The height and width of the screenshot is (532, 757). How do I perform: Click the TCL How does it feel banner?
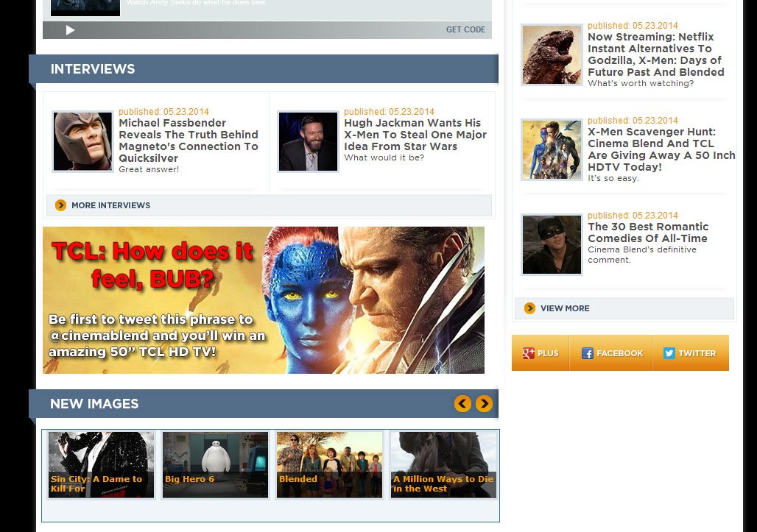(x=264, y=300)
